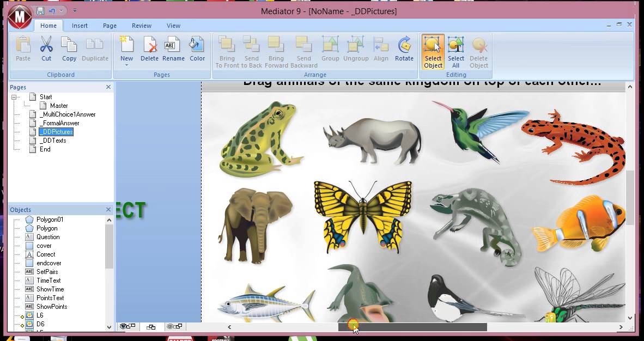Viewport: 644px width, 341px height.
Task: Select the ShowPoints object
Action: [52, 307]
